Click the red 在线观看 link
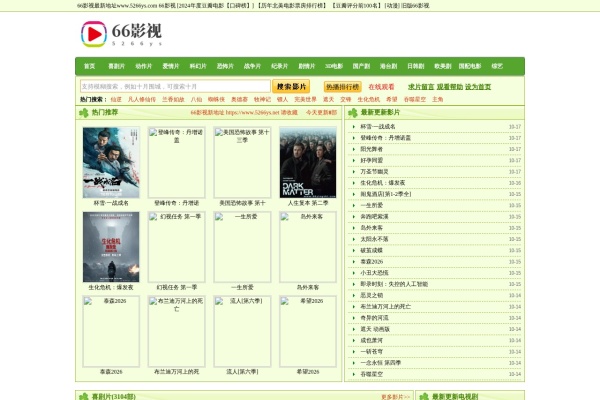This screenshot has width=600, height=400. [381, 87]
